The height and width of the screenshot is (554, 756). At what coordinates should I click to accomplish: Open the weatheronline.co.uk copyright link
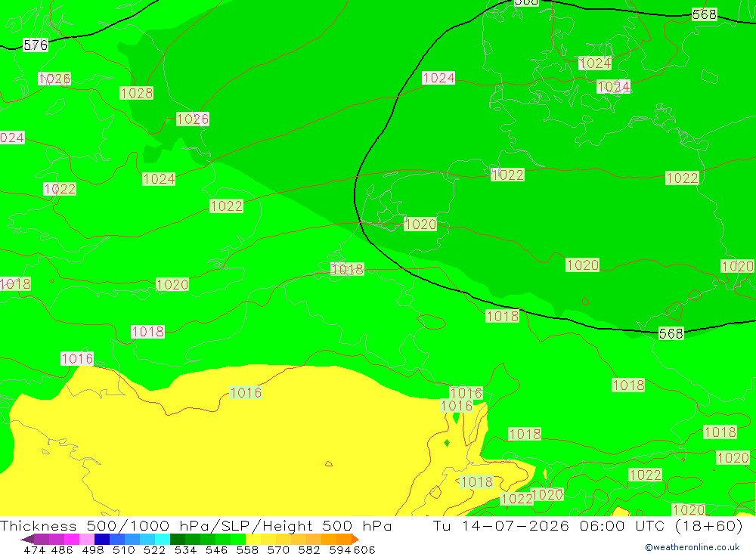(x=692, y=547)
